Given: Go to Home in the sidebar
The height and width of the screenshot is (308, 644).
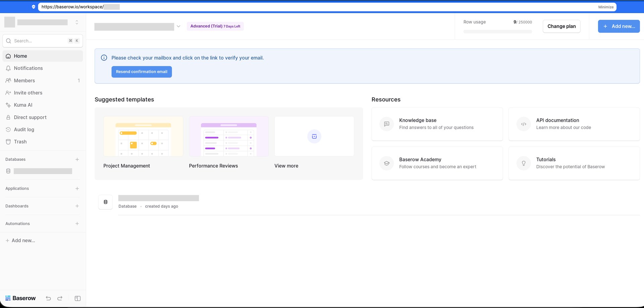Looking at the screenshot, I should (43, 56).
